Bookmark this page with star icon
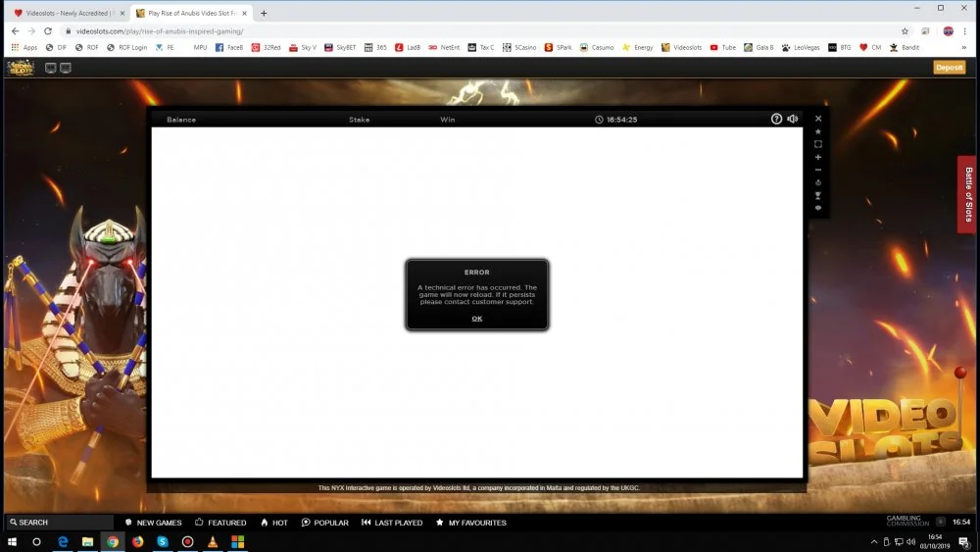This screenshot has height=552, width=980. tap(905, 31)
